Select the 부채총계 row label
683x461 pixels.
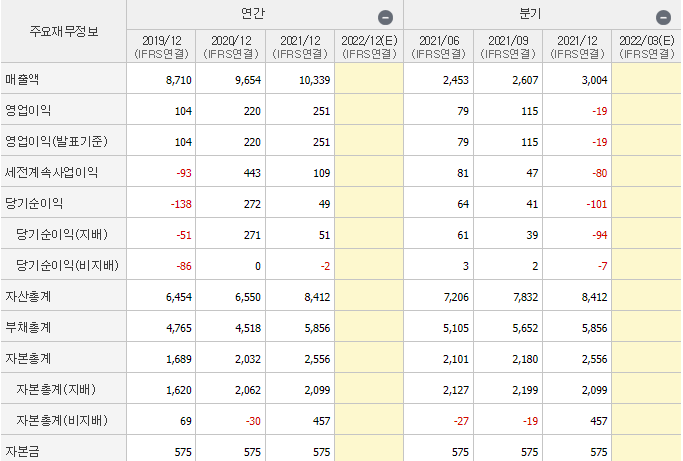[28, 328]
